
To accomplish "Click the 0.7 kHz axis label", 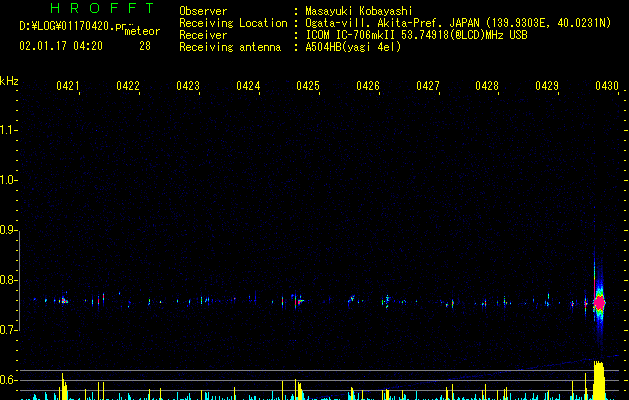I will 8,330.
